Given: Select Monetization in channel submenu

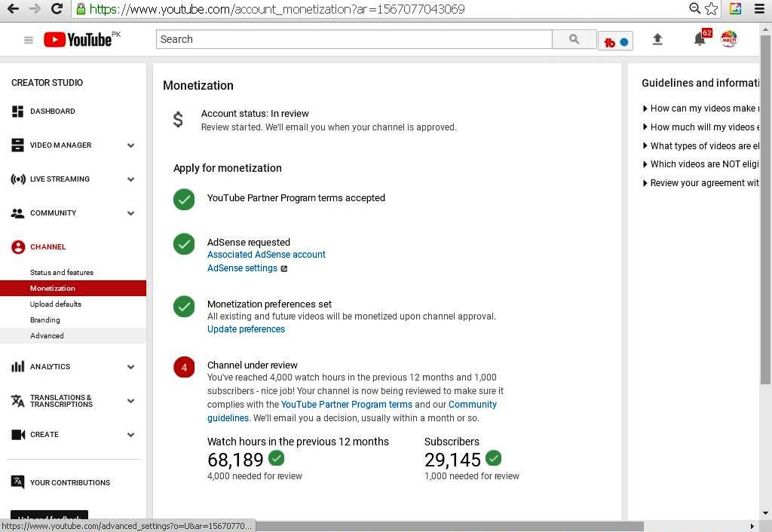Looking at the screenshot, I should tap(73, 288).
